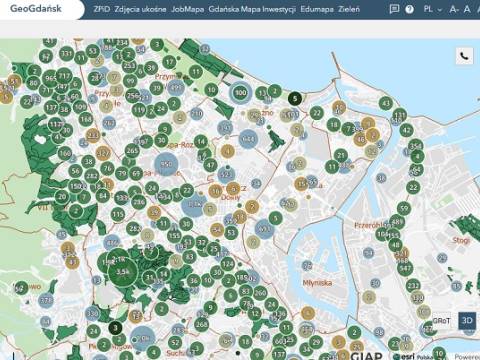Viewport: 480px width, 360px height.
Task: Select the green 717 cluster
Action: click(64, 76)
